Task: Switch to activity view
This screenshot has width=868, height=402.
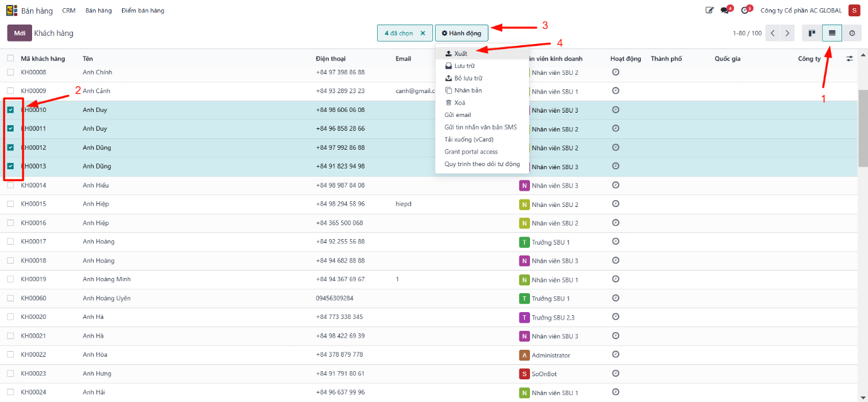Action: coord(852,33)
